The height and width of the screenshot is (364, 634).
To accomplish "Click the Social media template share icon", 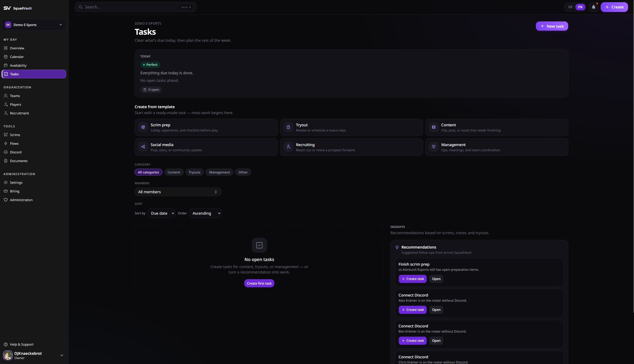I will click(x=143, y=147).
